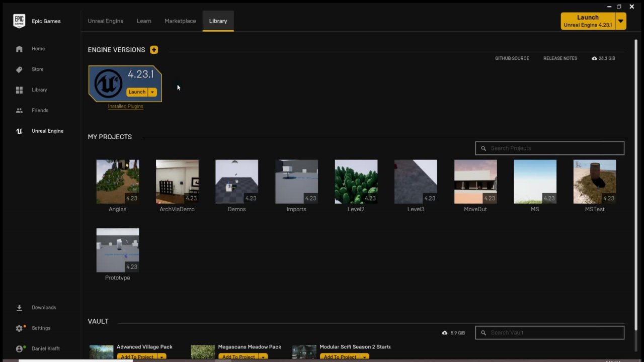Select Unreal Engine in the sidebar

click(x=47, y=131)
